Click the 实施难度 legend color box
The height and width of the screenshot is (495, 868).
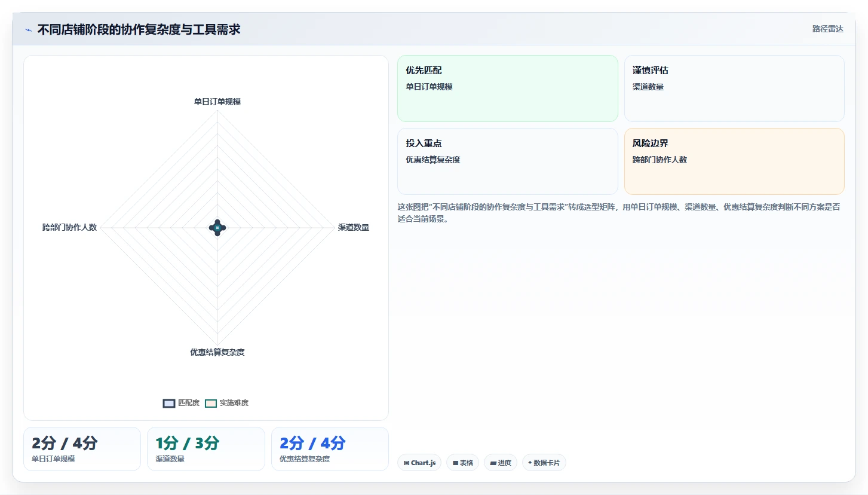pyautogui.click(x=211, y=404)
